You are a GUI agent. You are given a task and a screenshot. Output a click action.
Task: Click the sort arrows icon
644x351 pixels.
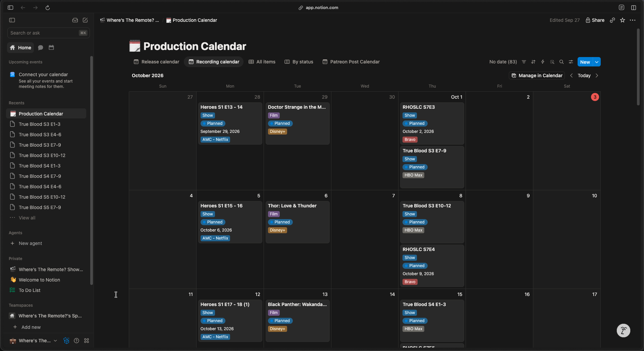(x=533, y=62)
